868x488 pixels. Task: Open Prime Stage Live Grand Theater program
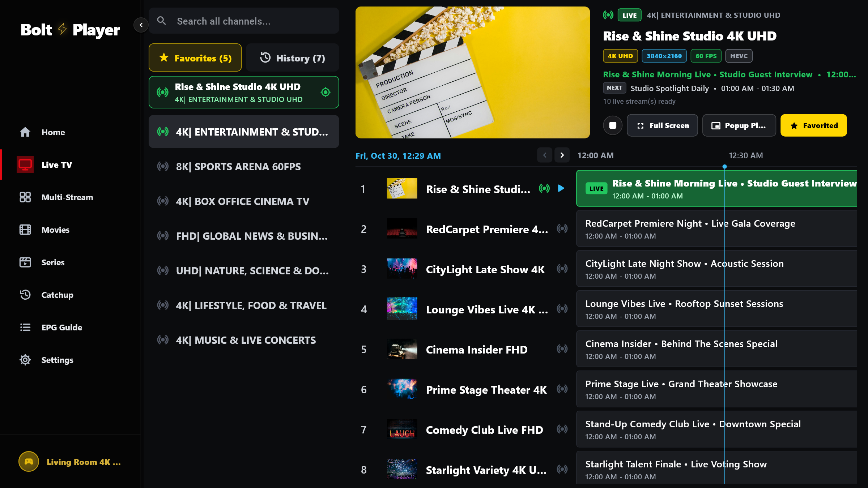(717, 389)
